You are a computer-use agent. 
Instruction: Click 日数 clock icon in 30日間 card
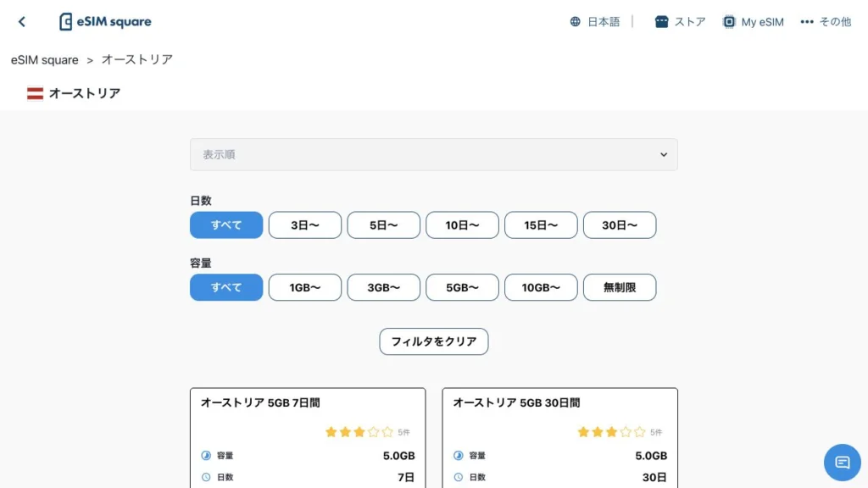click(459, 477)
